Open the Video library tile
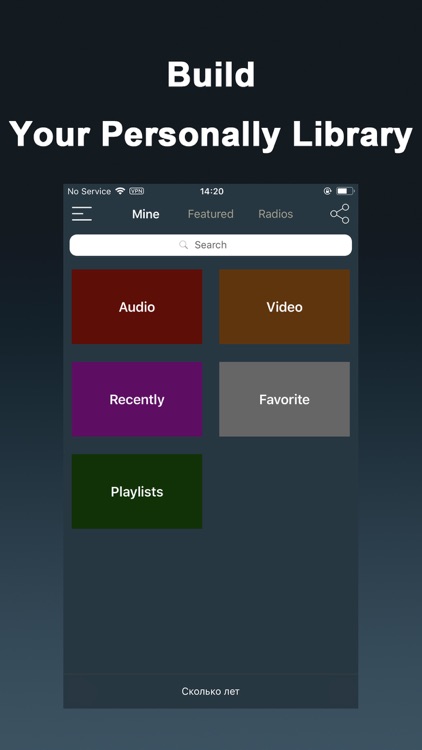 [x=284, y=307]
